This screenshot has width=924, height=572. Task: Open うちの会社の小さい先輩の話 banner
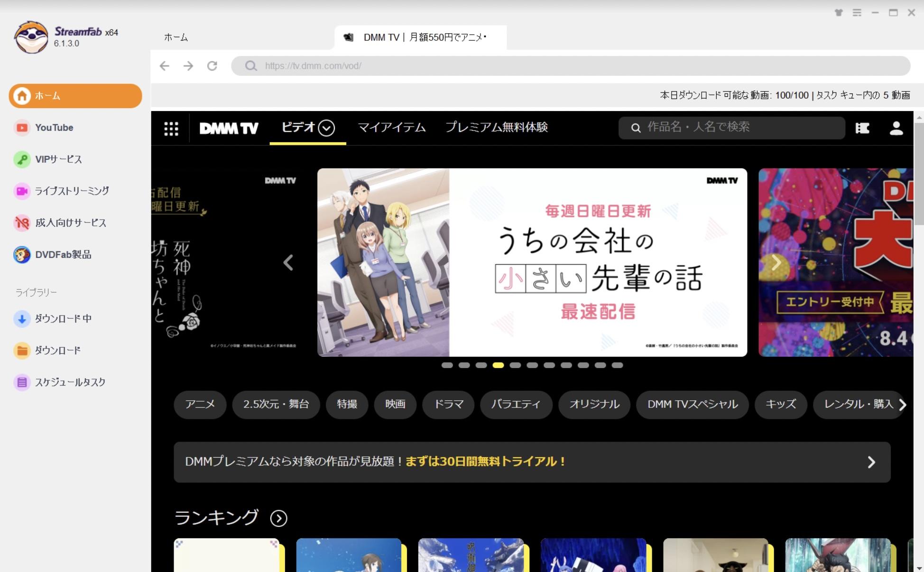[x=532, y=262]
